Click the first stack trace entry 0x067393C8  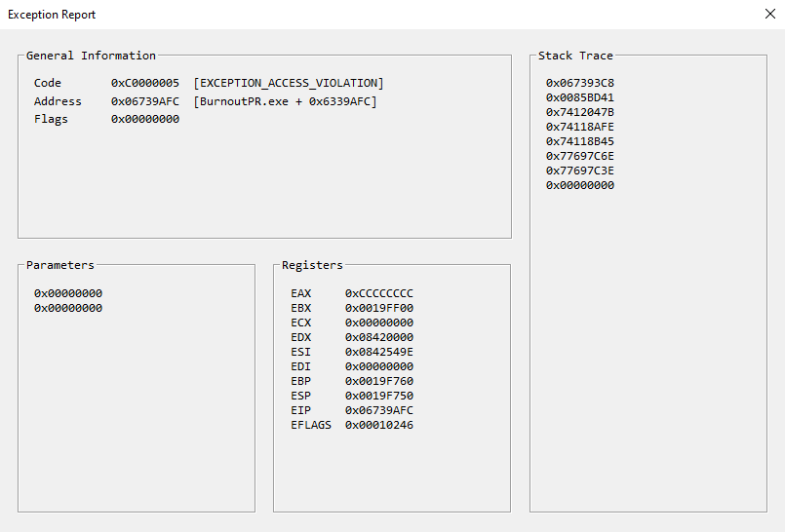click(x=579, y=84)
